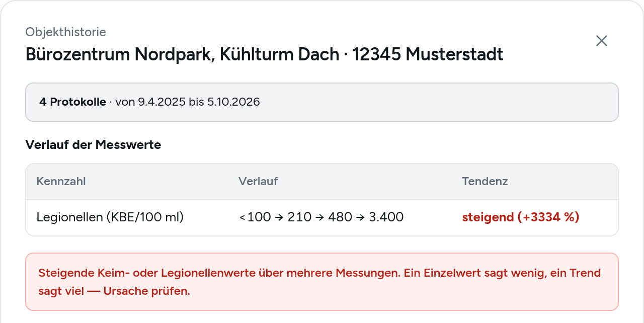Click the arrow between 480 and 3.400
Image resolution: width=644 pixels, height=323 pixels.
tap(361, 217)
